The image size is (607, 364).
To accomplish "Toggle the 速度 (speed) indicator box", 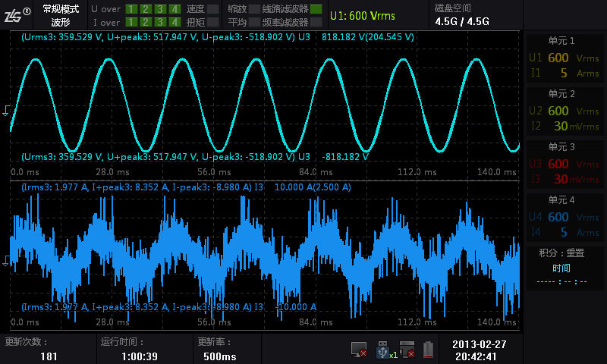I will coord(213,9).
